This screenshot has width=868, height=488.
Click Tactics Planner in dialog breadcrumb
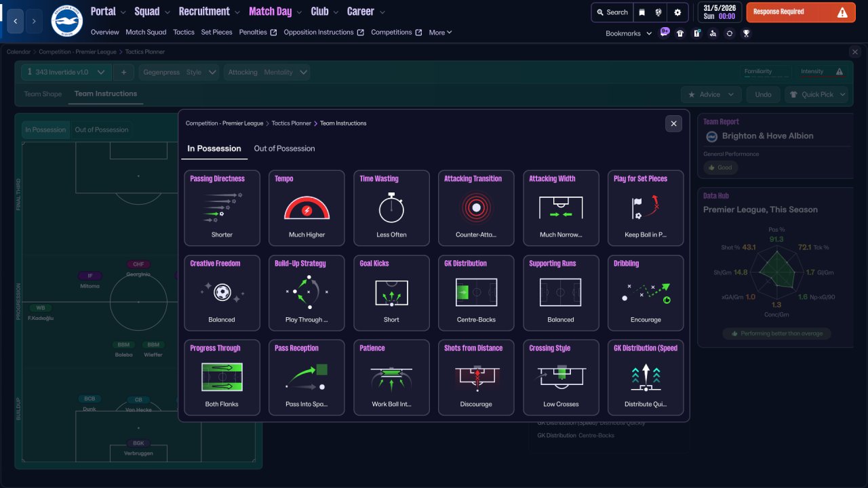click(292, 123)
